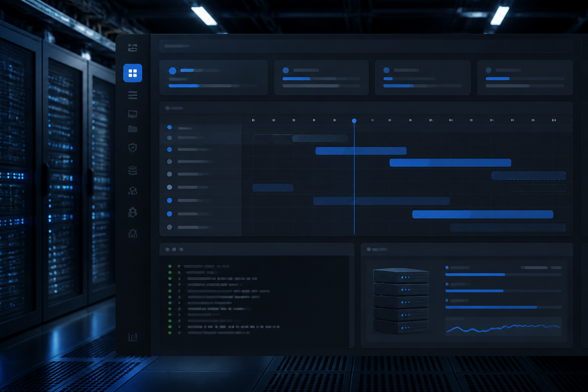The width and height of the screenshot is (588, 392).
Task: Click the status dot in the fourth summary card
Action: coord(488,70)
